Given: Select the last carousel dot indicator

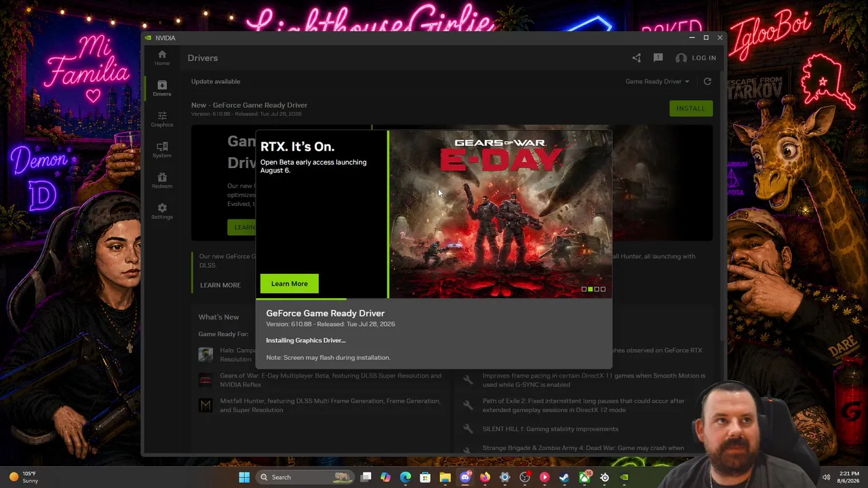Looking at the screenshot, I should [603, 289].
